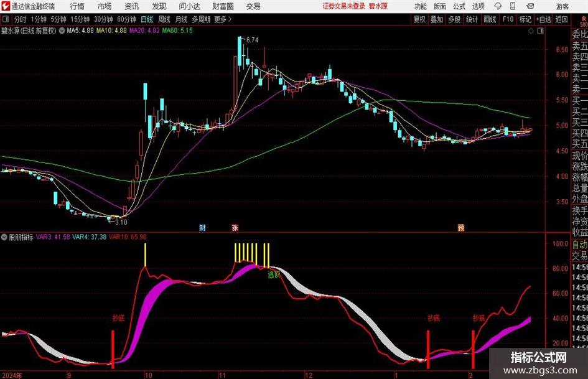Toggle the right side panel icon
Viewport: 588px width, 379px height.
click(540, 31)
